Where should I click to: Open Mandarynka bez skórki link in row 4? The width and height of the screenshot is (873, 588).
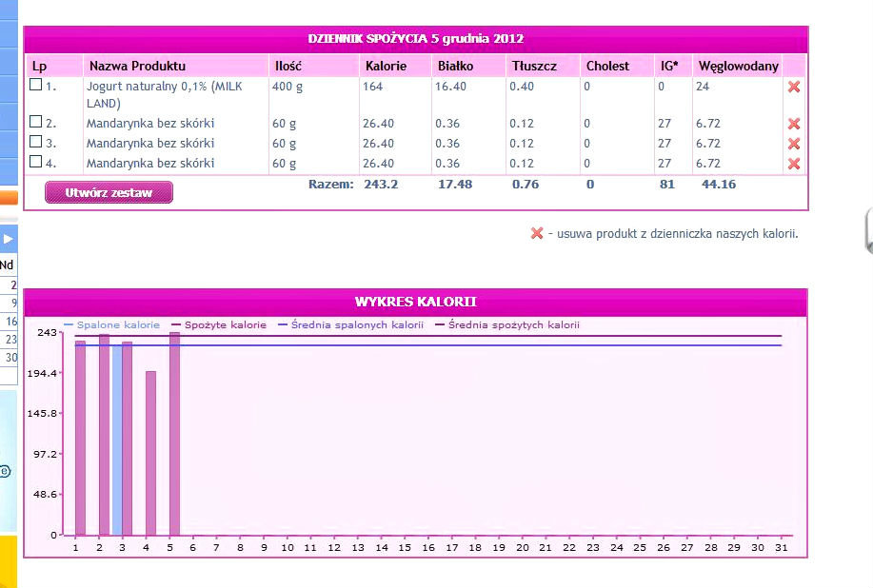click(x=150, y=163)
